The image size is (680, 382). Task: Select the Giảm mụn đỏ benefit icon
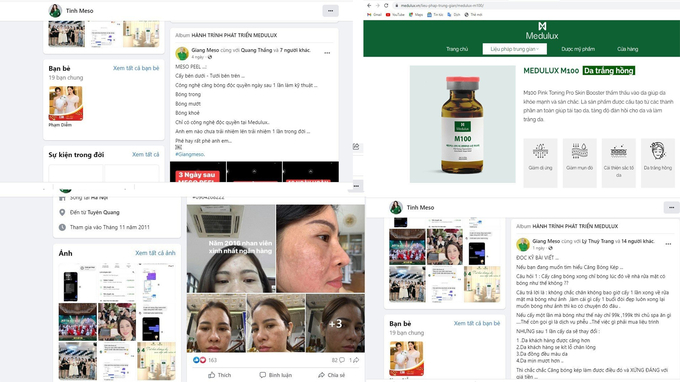(579, 163)
